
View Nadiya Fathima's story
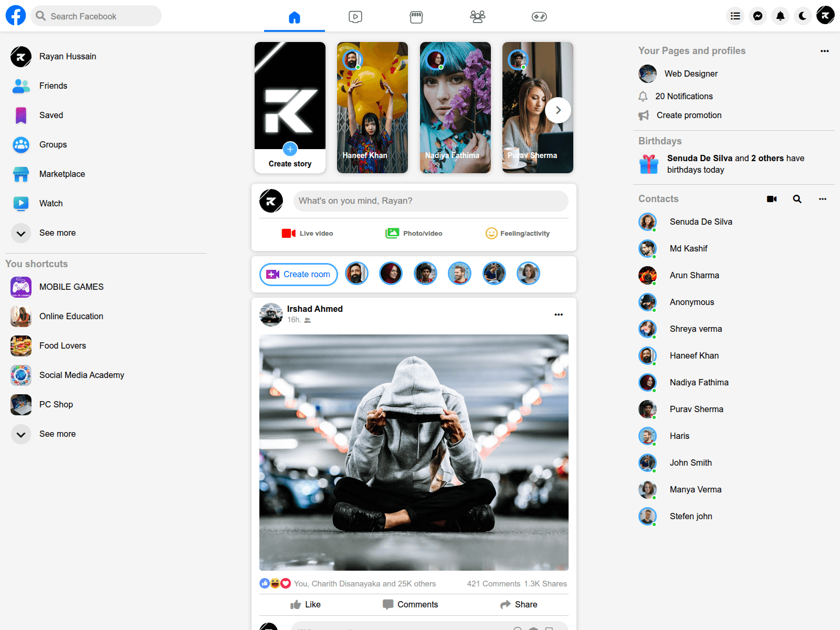[x=455, y=108]
